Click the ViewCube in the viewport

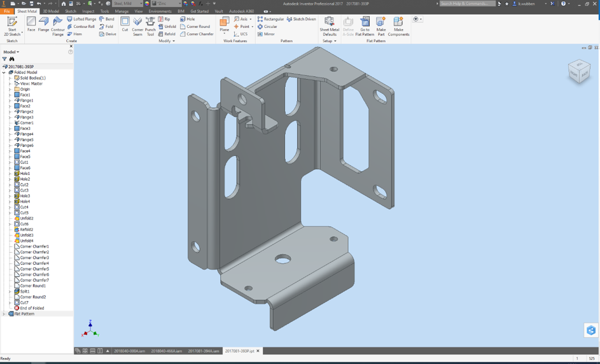point(579,72)
